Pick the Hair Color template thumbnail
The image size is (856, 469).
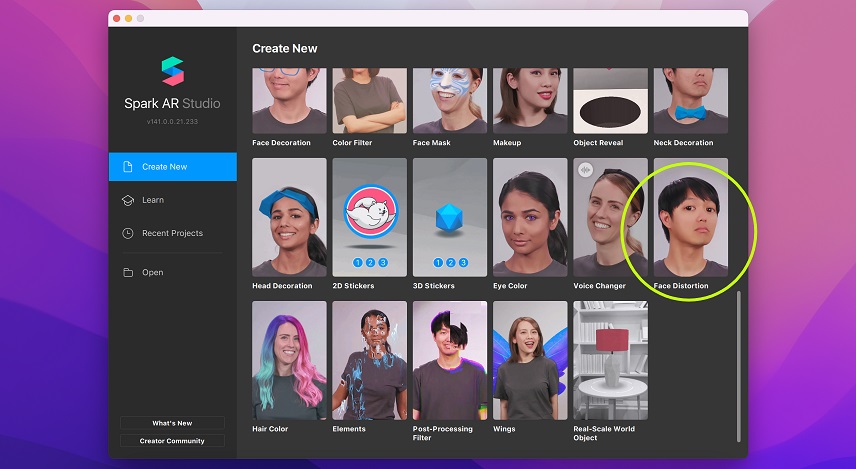(289, 360)
